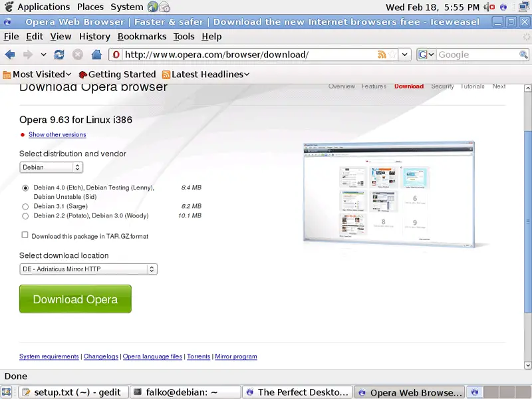Go back using the Back arrow

pos(10,55)
